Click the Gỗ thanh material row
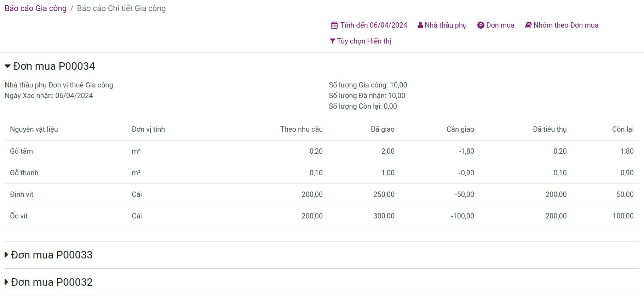Screen dimensions: 644x296 click(x=24, y=173)
